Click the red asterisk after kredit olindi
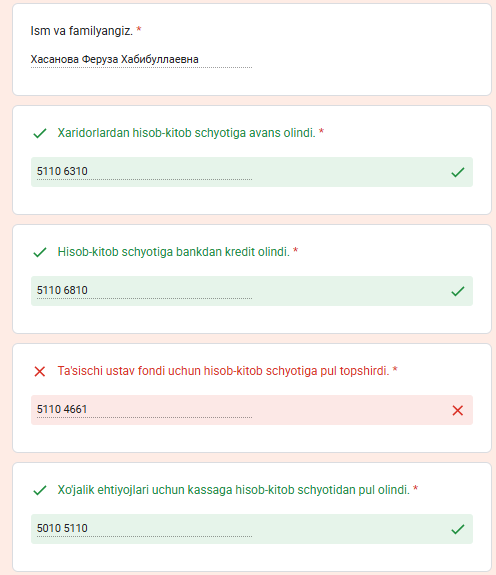This screenshot has width=496, height=575. click(x=295, y=250)
